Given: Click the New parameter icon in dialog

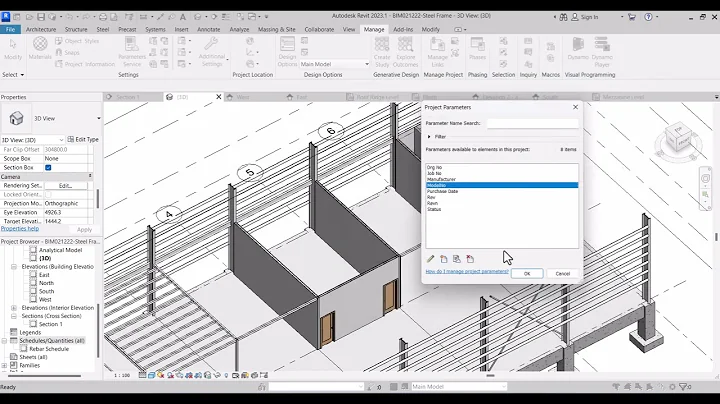Looking at the screenshot, I should (x=444, y=259).
